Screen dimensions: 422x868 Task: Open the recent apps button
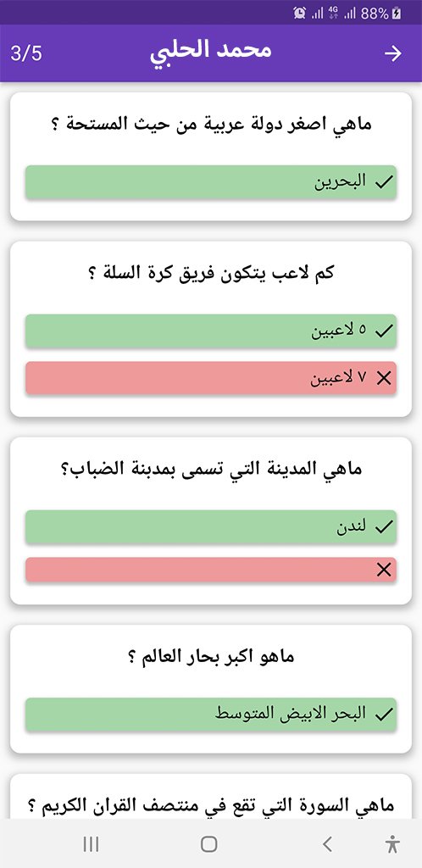pyautogui.click(x=91, y=844)
